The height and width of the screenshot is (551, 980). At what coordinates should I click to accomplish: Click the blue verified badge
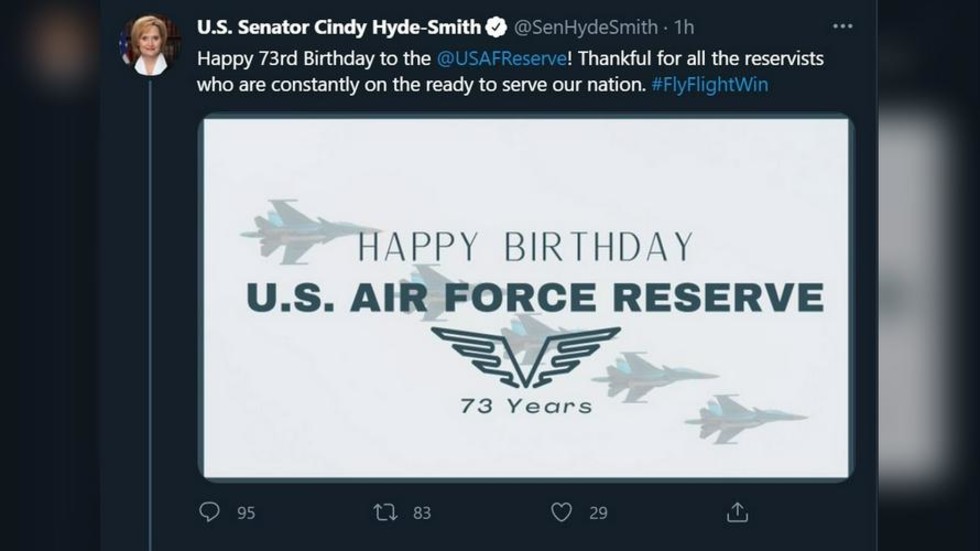coord(496,27)
